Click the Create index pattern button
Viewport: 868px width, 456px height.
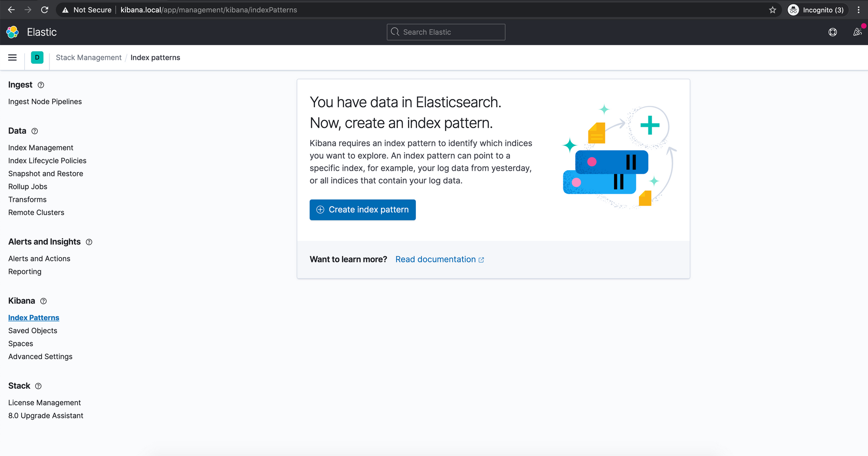[x=362, y=210]
